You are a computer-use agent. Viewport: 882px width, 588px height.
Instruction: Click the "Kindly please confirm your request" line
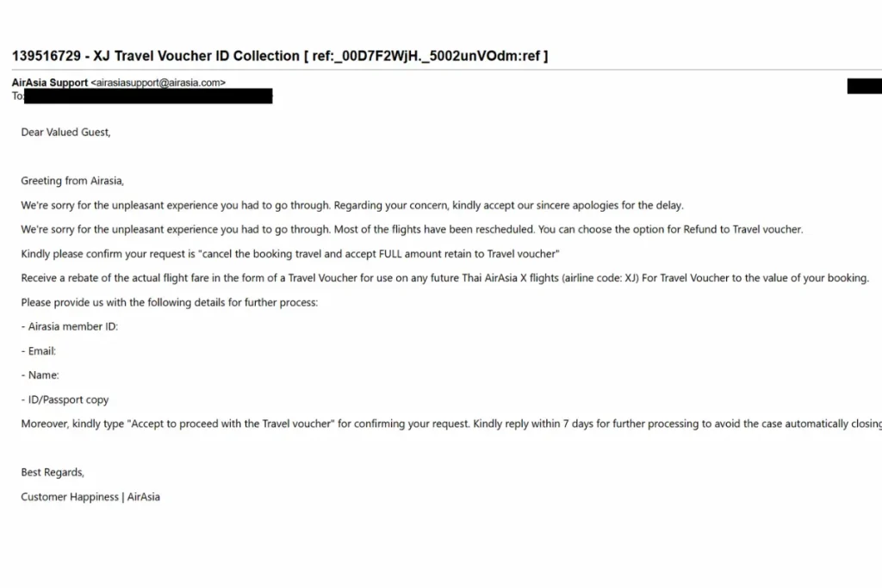point(290,254)
